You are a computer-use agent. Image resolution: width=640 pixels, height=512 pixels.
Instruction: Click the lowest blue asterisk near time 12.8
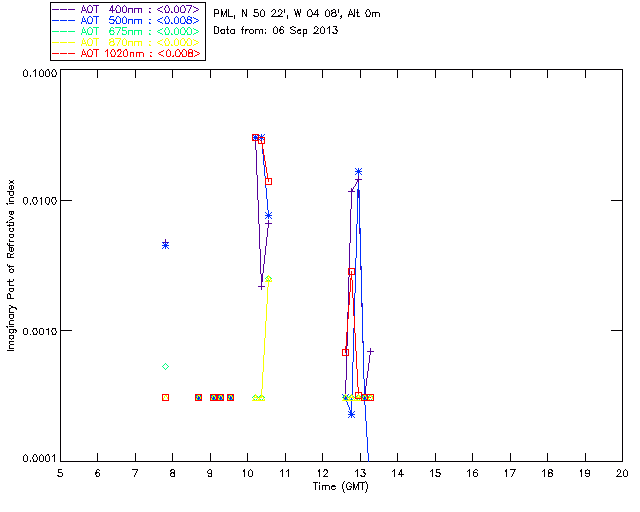click(x=351, y=414)
